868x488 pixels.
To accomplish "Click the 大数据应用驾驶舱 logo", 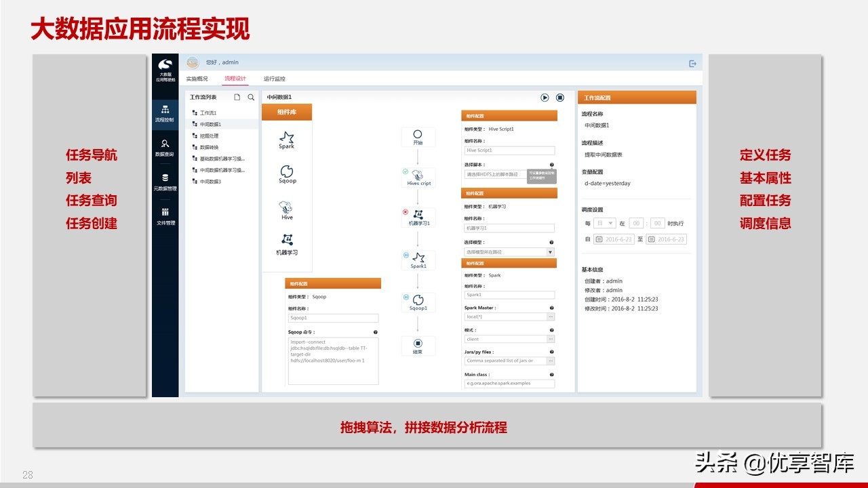I will click(165, 70).
